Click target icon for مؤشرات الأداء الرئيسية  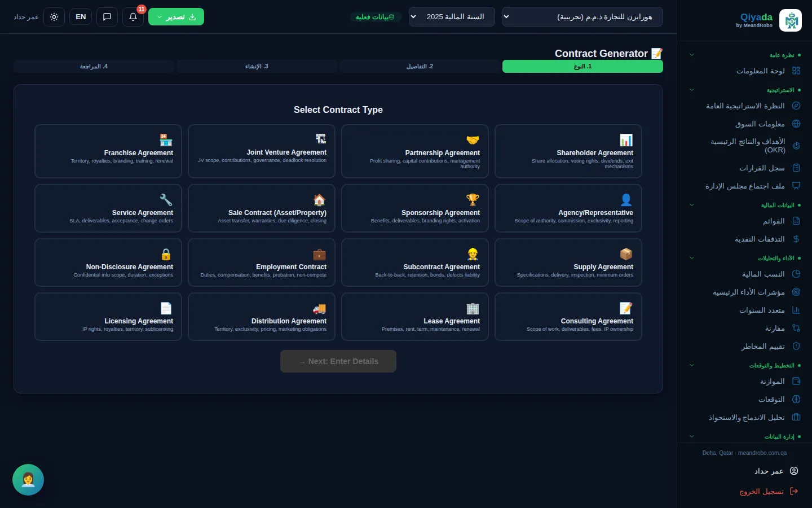(796, 292)
